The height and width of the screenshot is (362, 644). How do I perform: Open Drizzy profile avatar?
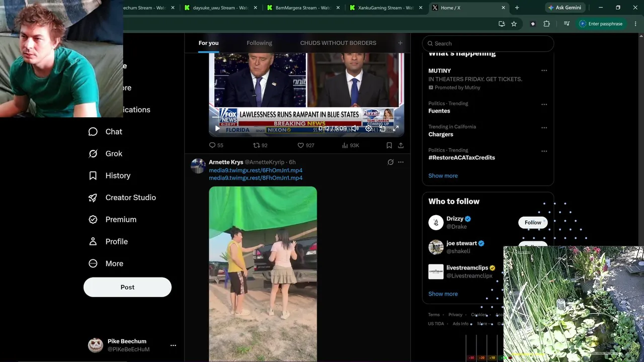click(x=436, y=223)
